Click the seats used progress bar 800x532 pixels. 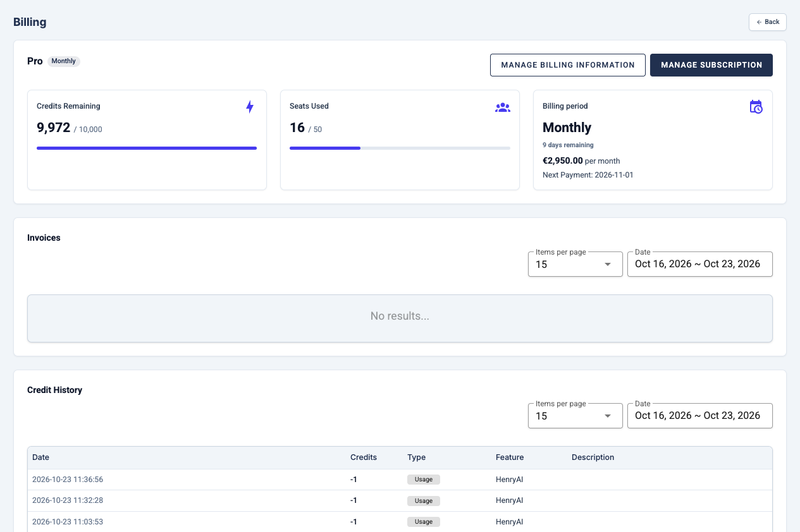click(x=400, y=148)
